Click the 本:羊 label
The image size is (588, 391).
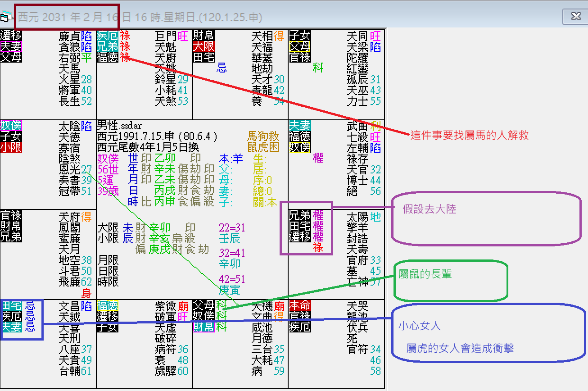(231, 159)
